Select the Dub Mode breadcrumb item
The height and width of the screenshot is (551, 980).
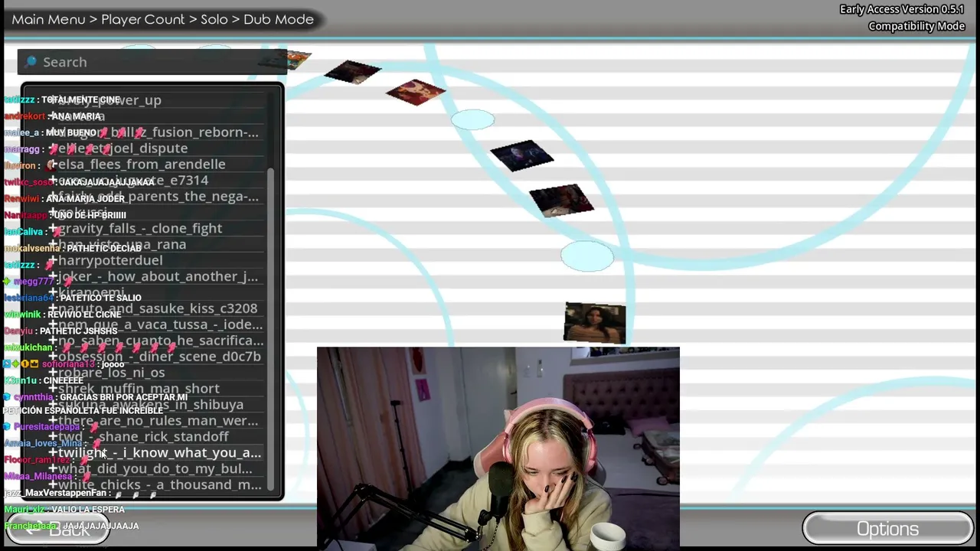coord(279,19)
